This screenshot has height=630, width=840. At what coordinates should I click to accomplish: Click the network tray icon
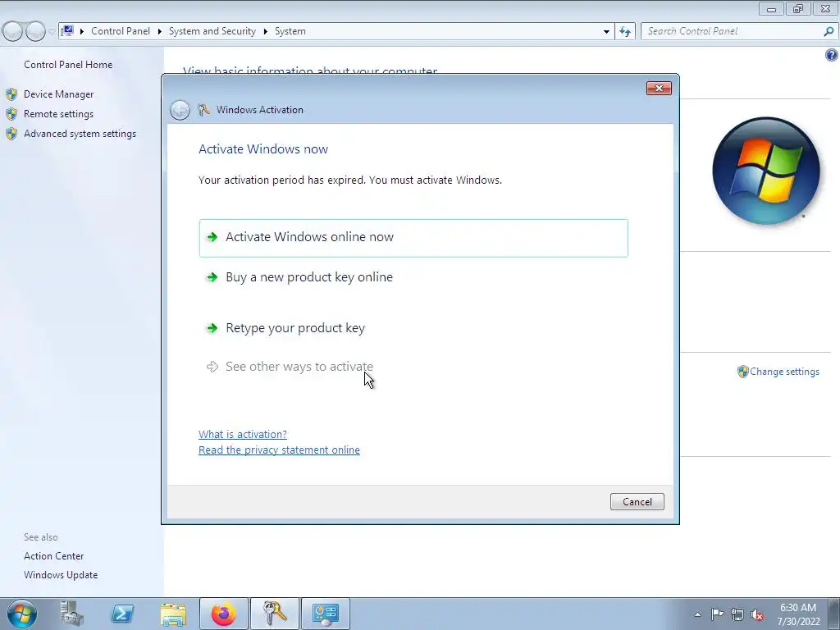737,614
